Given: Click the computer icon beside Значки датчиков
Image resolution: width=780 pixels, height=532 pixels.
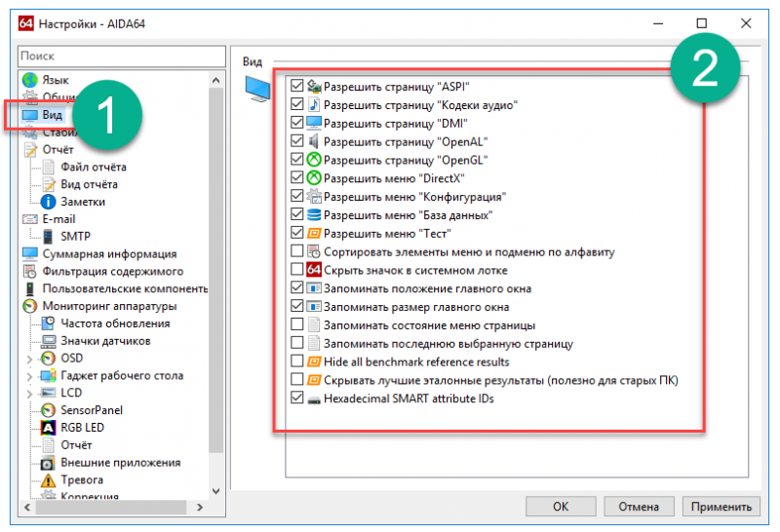Looking at the screenshot, I should tap(48, 341).
